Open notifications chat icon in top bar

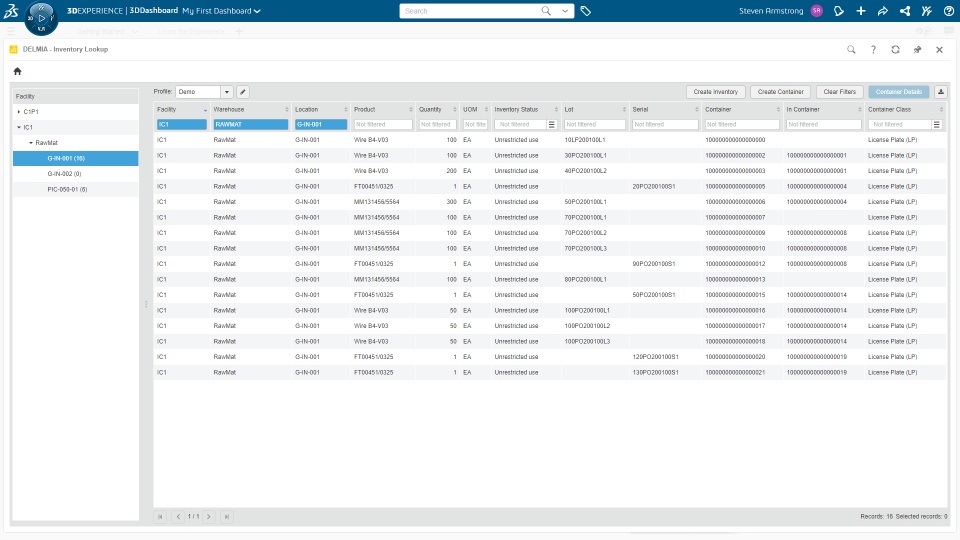click(x=839, y=10)
